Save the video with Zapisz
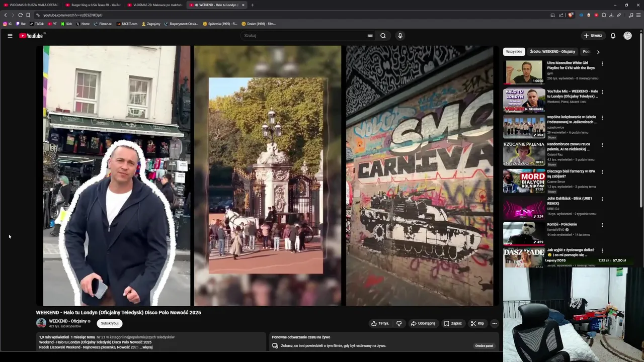The width and height of the screenshot is (644, 362). (453, 323)
